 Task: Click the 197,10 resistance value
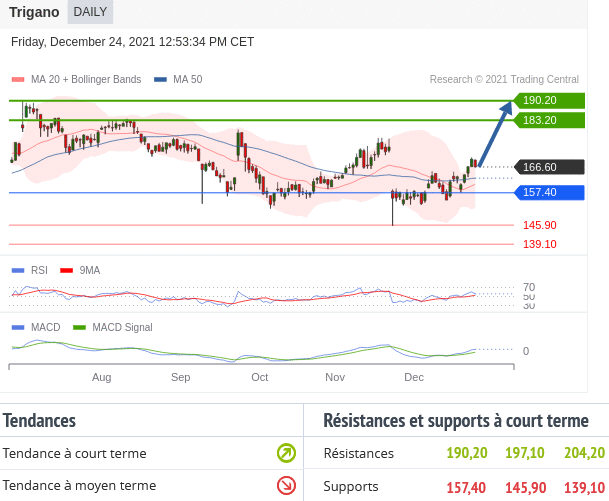click(x=525, y=453)
